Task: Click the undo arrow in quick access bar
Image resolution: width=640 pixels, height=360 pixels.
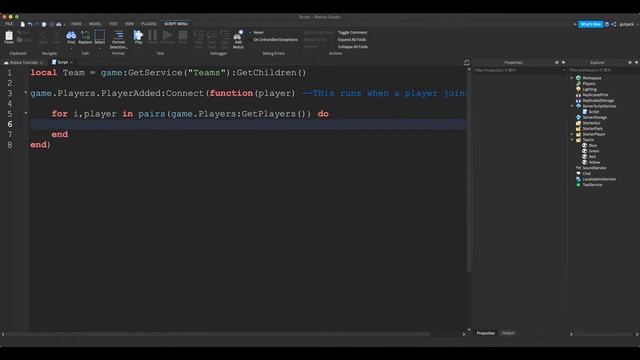Action: pyautogui.click(x=30, y=24)
